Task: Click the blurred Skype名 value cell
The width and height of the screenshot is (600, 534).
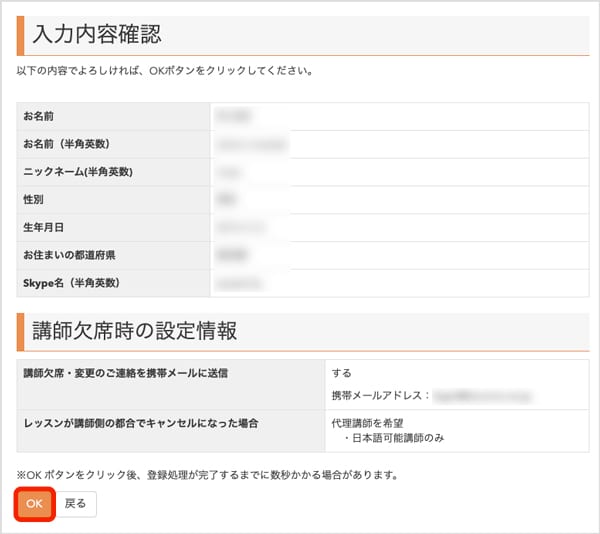Action: (246, 283)
